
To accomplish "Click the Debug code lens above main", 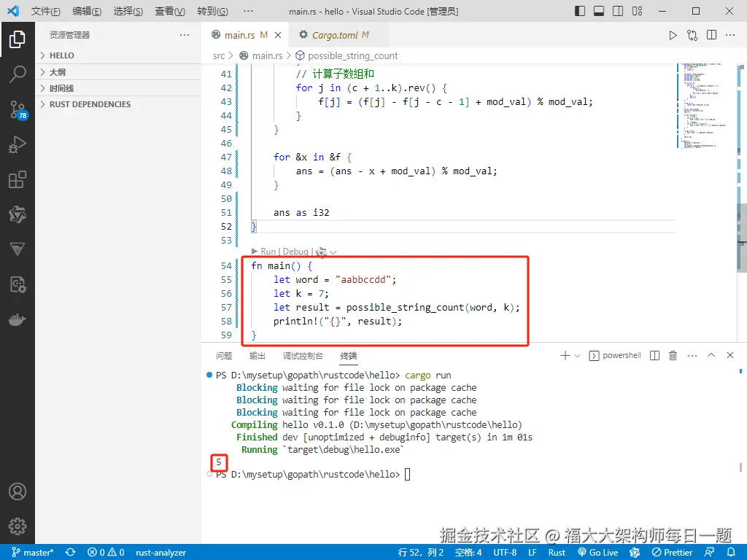I will 295,252.
